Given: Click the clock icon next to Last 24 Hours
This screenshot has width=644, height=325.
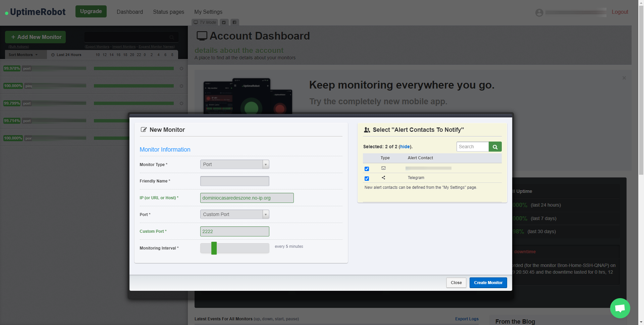Looking at the screenshot, I should 53,55.
